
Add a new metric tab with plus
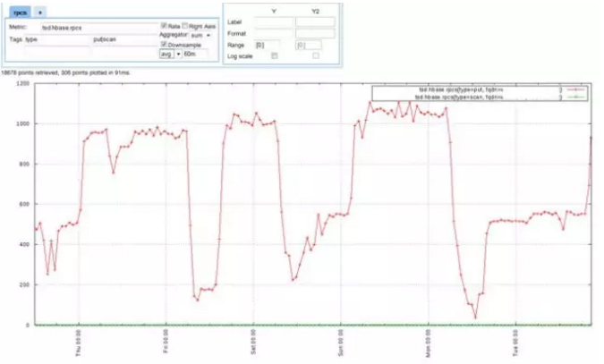pos(39,13)
